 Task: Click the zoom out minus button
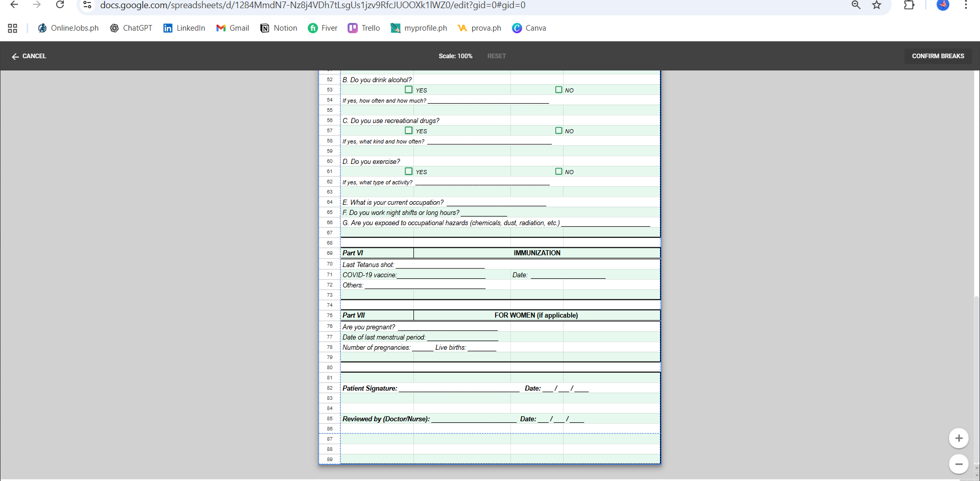point(958,464)
